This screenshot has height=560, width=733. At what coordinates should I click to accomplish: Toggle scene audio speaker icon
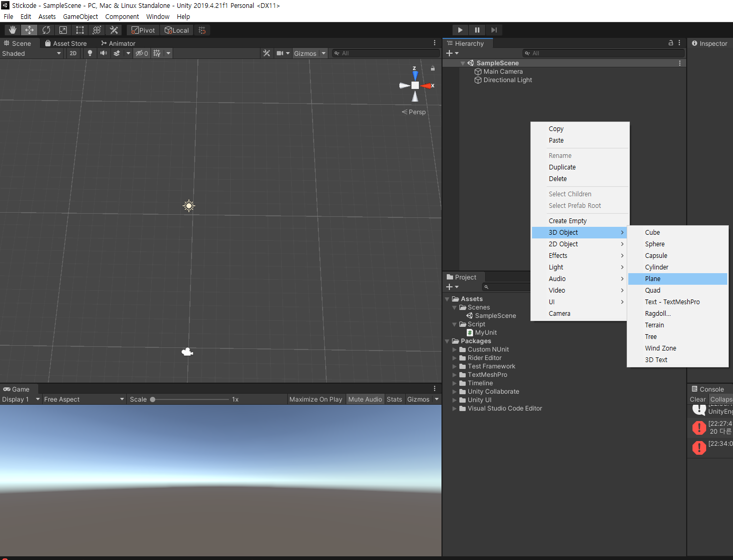[104, 53]
